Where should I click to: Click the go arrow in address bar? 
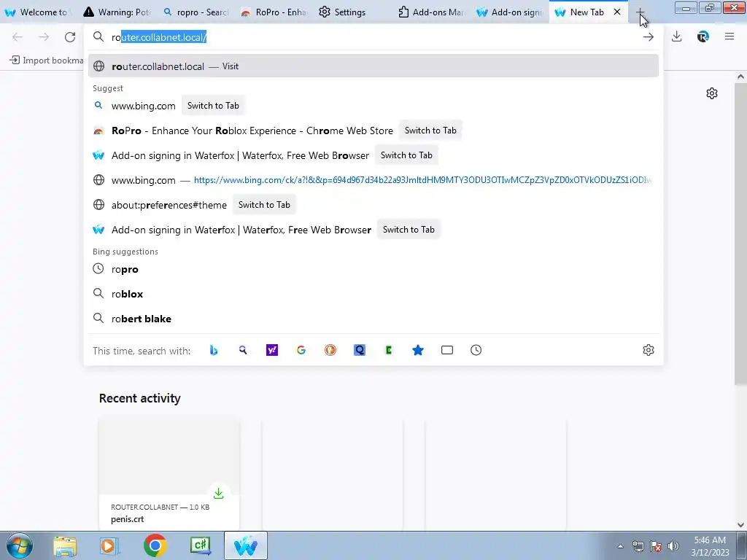[x=648, y=37]
